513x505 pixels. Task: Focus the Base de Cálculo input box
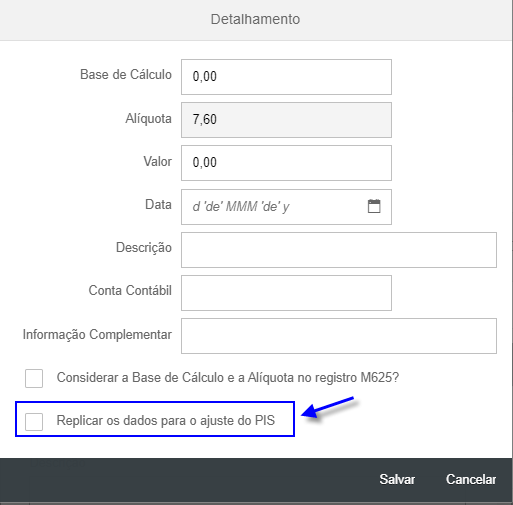[286, 77]
